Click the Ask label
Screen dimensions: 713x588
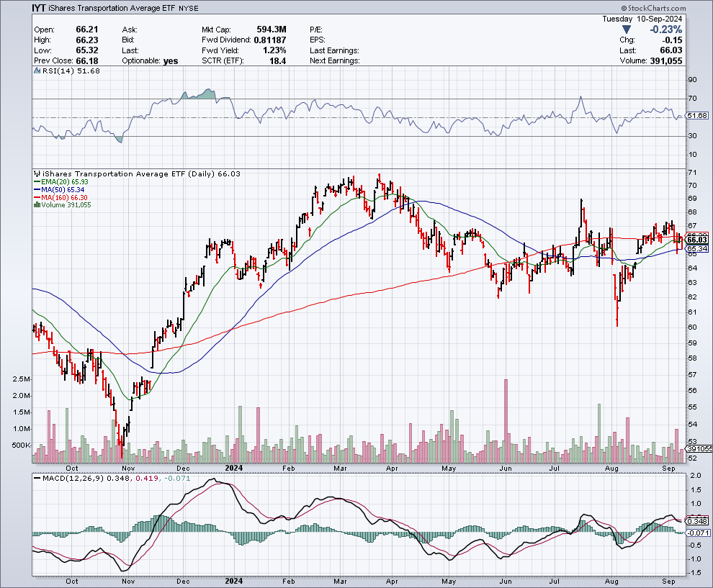130,30
